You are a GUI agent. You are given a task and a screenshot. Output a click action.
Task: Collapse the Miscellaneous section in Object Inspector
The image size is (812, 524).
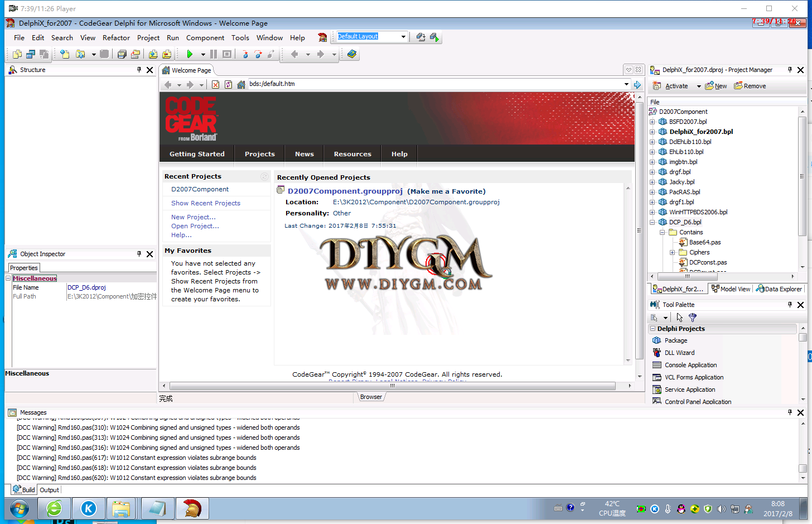pyautogui.click(x=8, y=278)
